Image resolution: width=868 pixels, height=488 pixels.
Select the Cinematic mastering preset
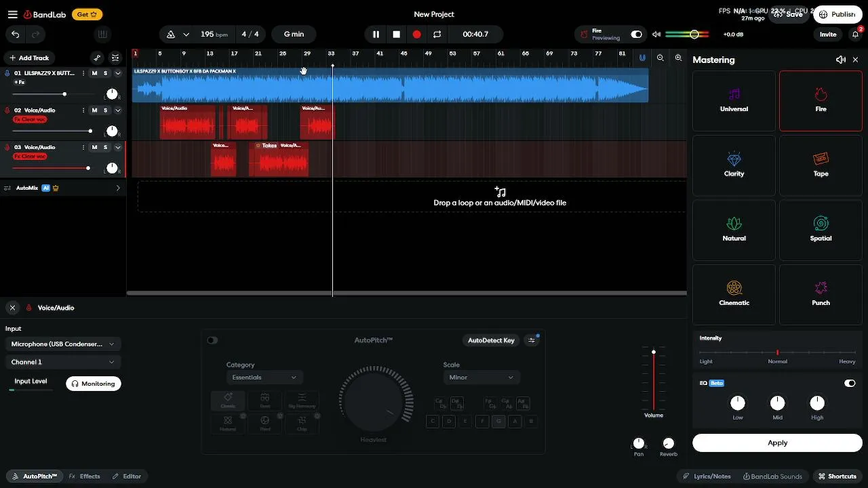click(734, 294)
